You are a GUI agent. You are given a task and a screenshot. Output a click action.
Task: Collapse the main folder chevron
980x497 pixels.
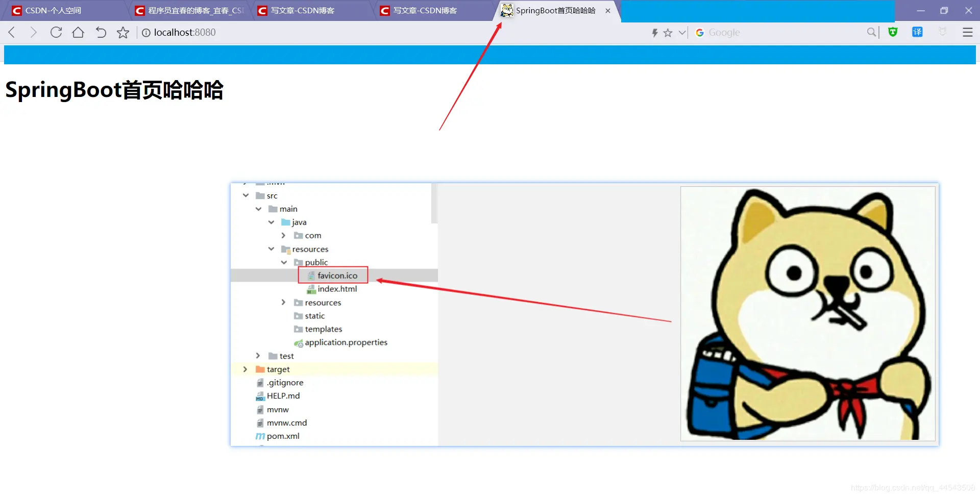pyautogui.click(x=258, y=209)
